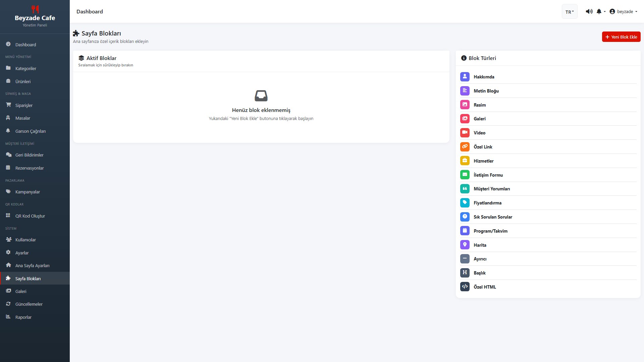Open Siparişler in the sidebar
Viewport: 644px width, 362px height.
coord(24,105)
